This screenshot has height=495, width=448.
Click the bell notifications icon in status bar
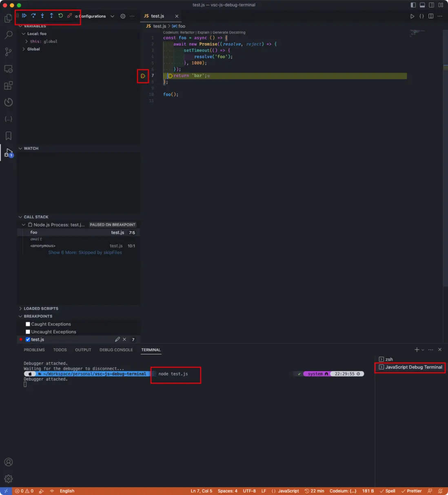[440, 491]
